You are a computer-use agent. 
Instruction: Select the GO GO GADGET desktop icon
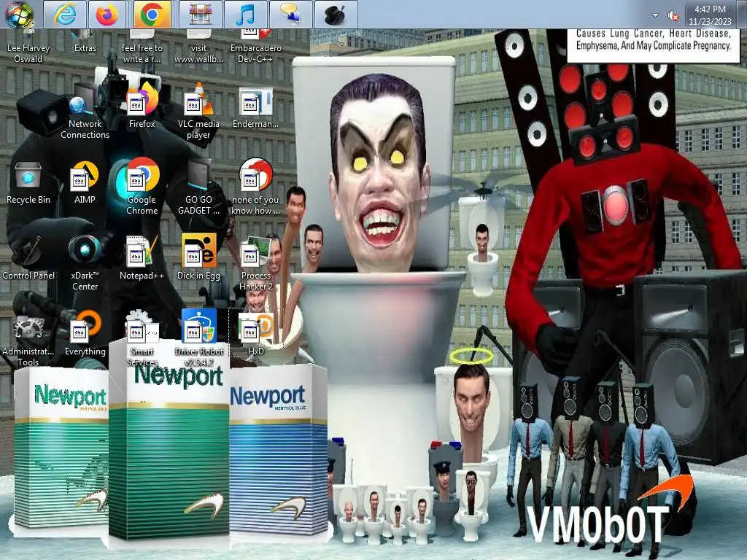coord(198,187)
